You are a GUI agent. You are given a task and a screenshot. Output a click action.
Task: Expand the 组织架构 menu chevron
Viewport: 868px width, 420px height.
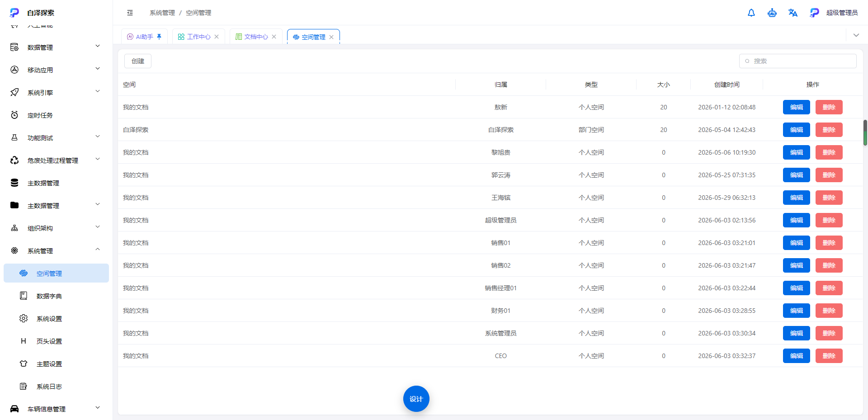pos(98,227)
